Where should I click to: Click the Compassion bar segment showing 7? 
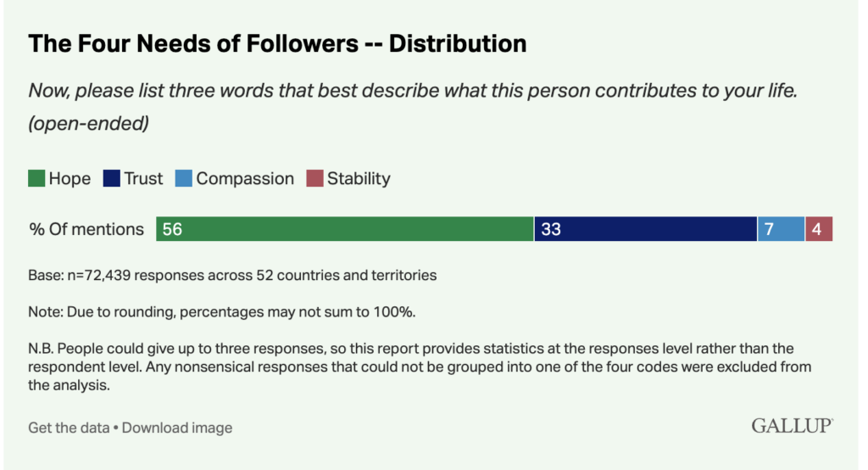coord(781,229)
